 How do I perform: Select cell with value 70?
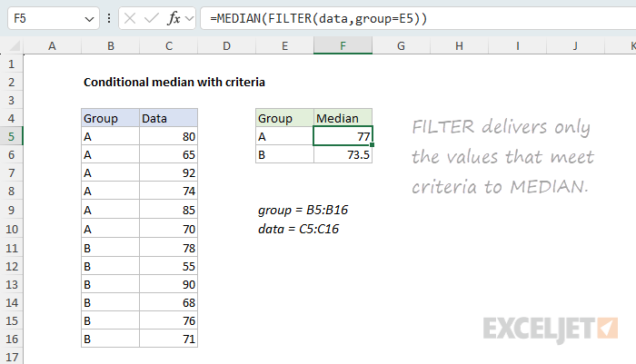pos(168,229)
